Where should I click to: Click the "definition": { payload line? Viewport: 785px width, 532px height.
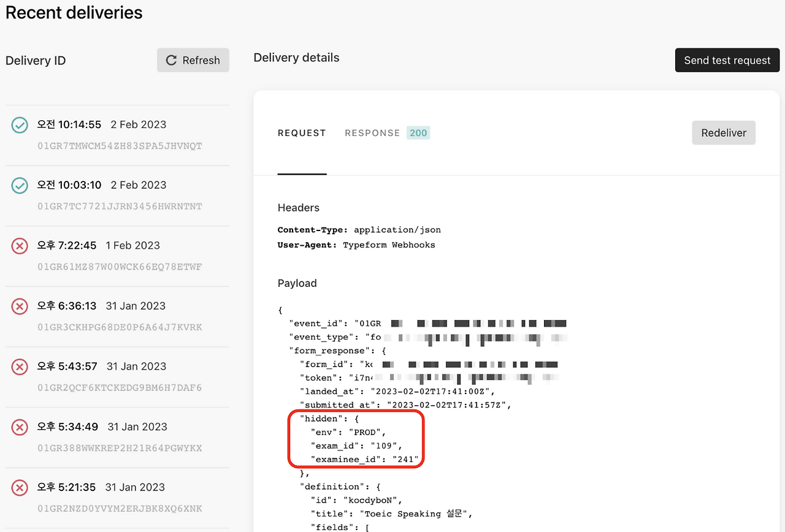(340, 487)
